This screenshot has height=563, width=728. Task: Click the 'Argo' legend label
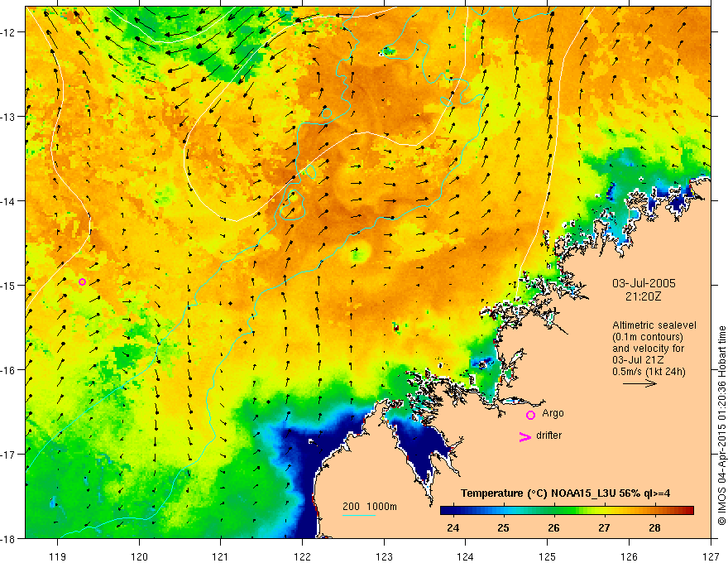(x=553, y=413)
